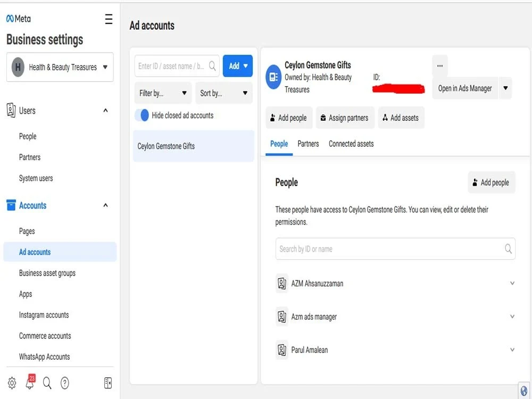Open Business asset groups in sidebar
Image resolution: width=532 pixels, height=399 pixels.
click(x=47, y=273)
